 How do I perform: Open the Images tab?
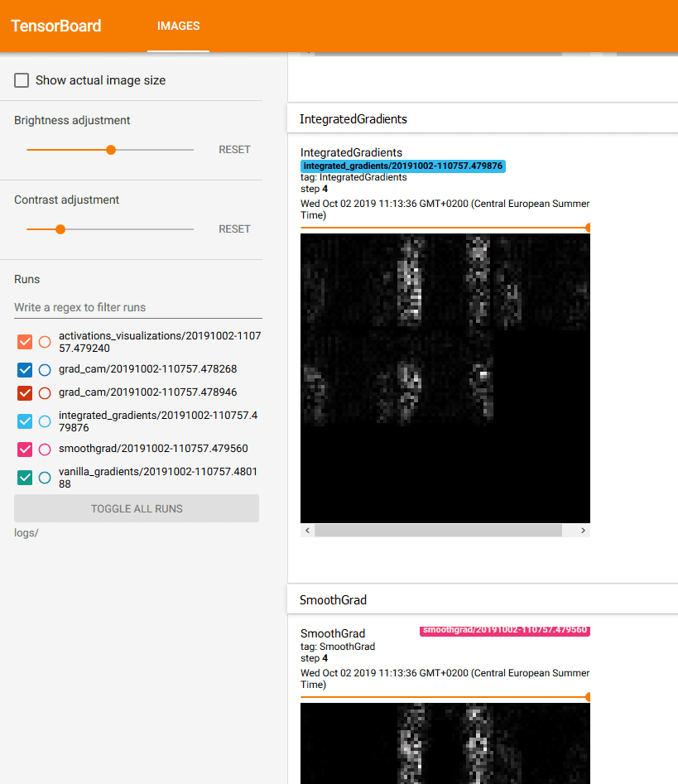[178, 26]
